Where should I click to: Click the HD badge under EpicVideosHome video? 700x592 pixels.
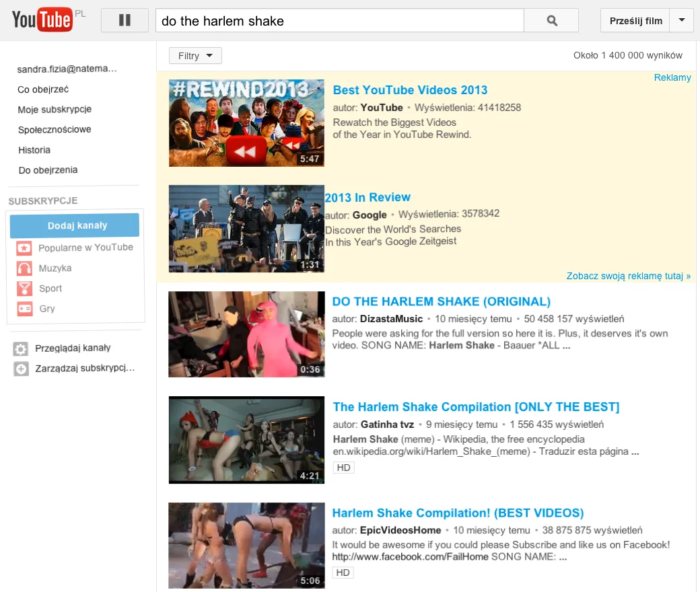[x=343, y=572]
